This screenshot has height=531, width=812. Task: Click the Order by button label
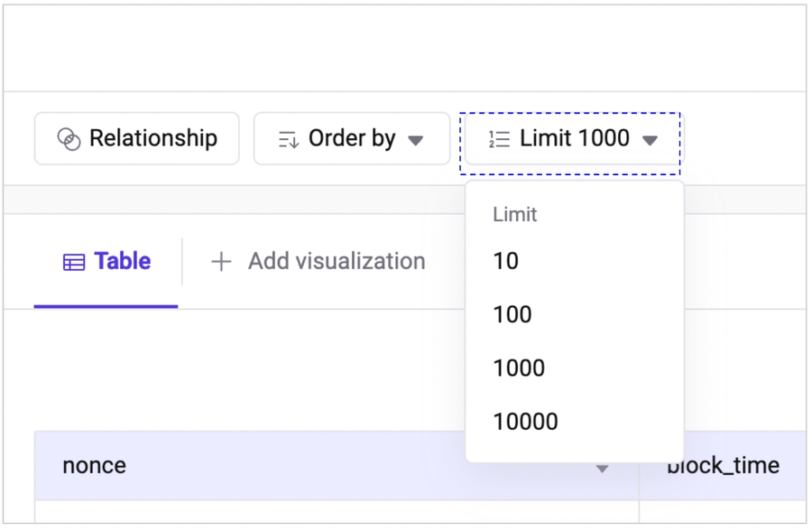[352, 138]
